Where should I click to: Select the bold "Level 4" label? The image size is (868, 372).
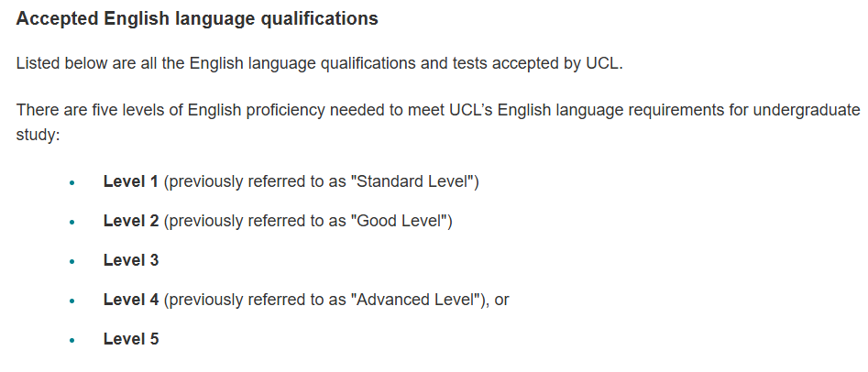[x=131, y=300]
